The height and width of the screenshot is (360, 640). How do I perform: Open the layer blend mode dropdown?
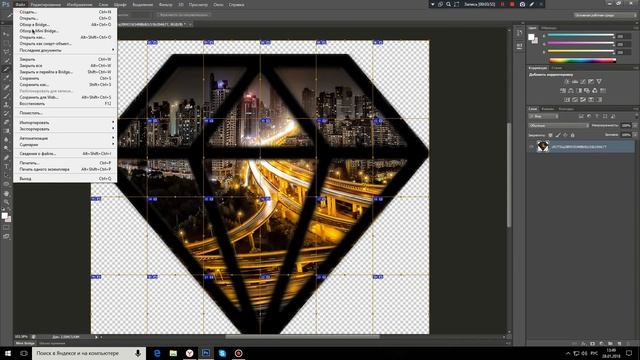coord(558,126)
